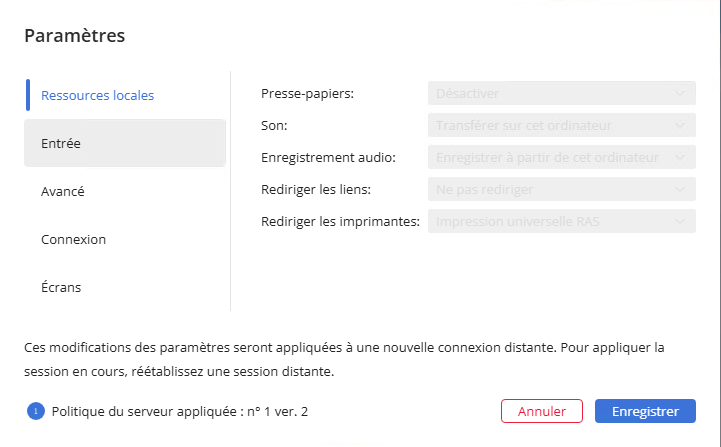Screen dimensions: 721x447
Task: Open the Avancé settings tab
Action: (63, 192)
